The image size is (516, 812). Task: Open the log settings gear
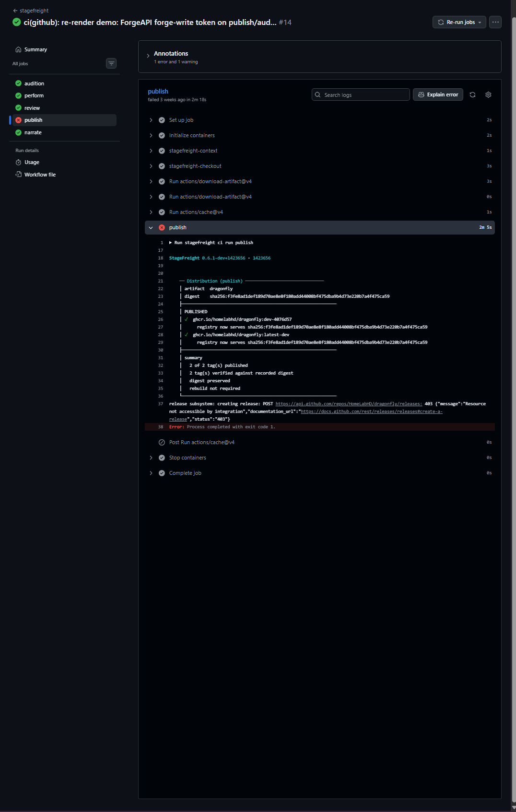488,94
